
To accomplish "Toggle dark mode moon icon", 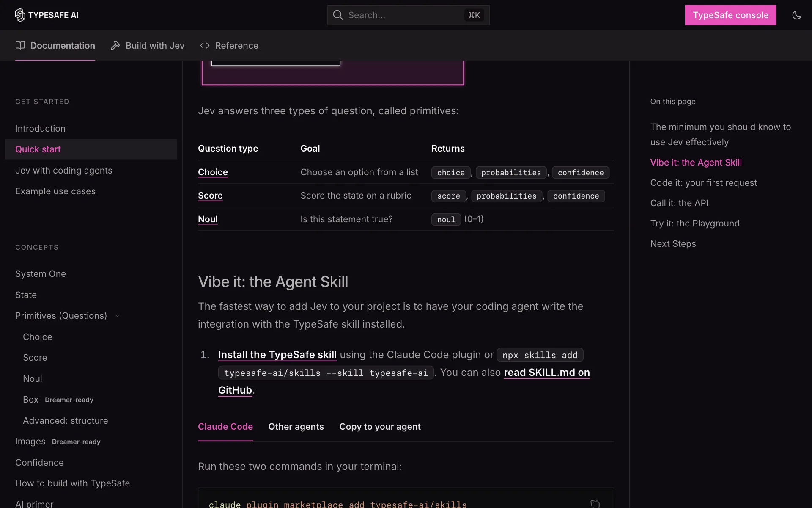I will pos(797,15).
